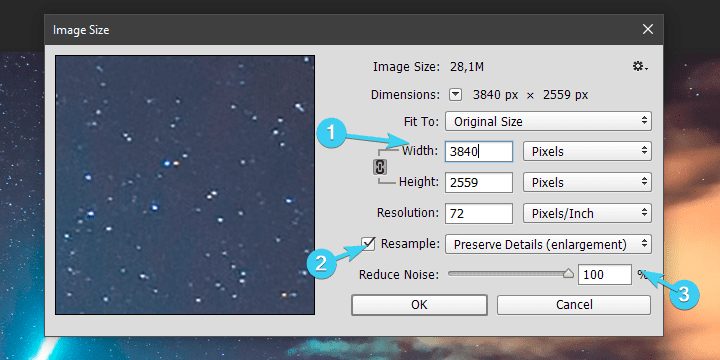Click OK to apply image size
This screenshot has width=720, height=360.
click(x=419, y=305)
